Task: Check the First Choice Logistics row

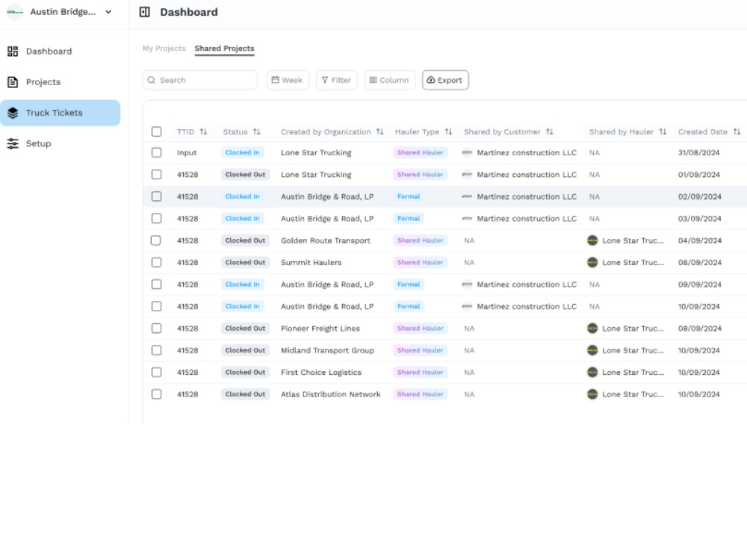Action: [156, 373]
